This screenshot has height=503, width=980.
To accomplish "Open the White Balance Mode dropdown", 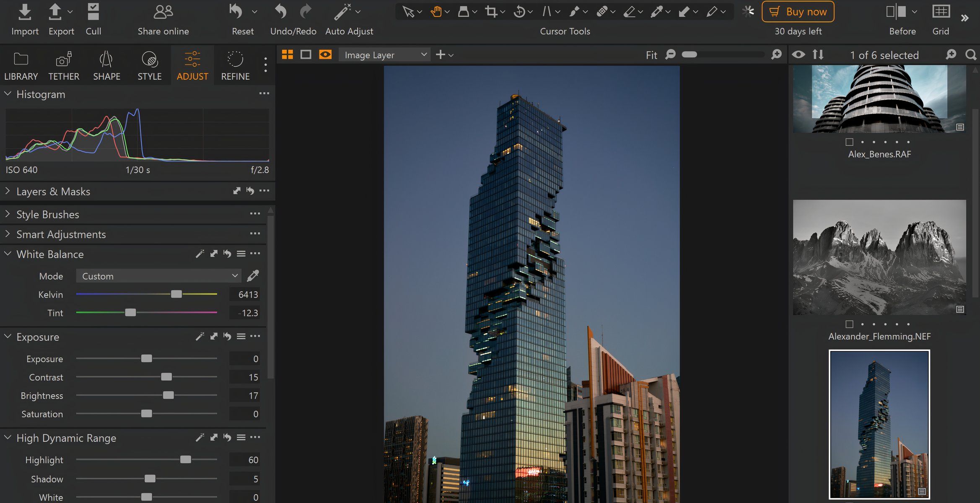I will [x=157, y=276].
